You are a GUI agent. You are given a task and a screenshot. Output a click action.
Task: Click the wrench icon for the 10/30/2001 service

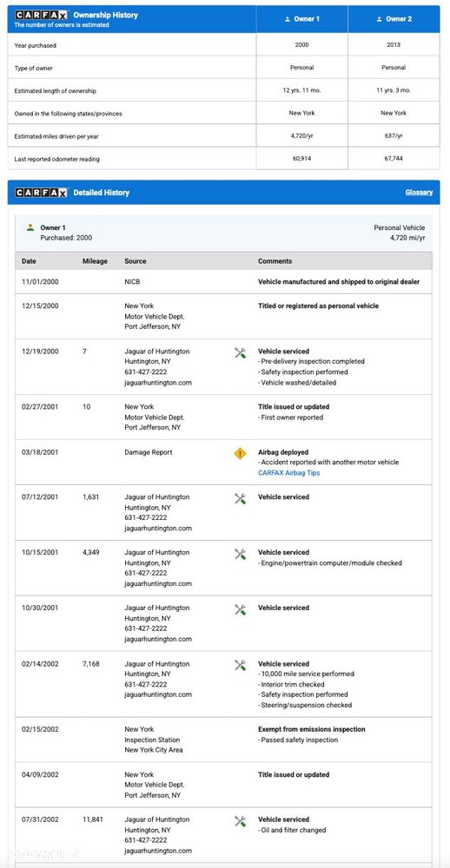point(240,609)
